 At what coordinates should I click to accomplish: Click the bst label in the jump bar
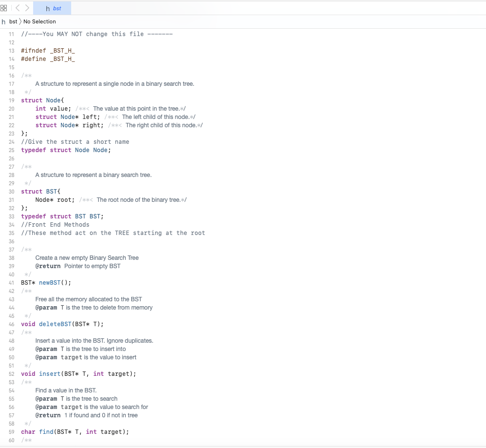[x=13, y=21]
